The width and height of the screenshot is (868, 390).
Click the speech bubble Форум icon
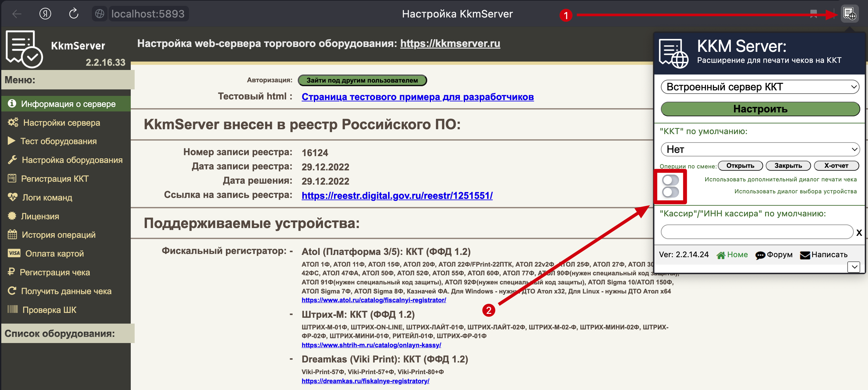tap(760, 255)
